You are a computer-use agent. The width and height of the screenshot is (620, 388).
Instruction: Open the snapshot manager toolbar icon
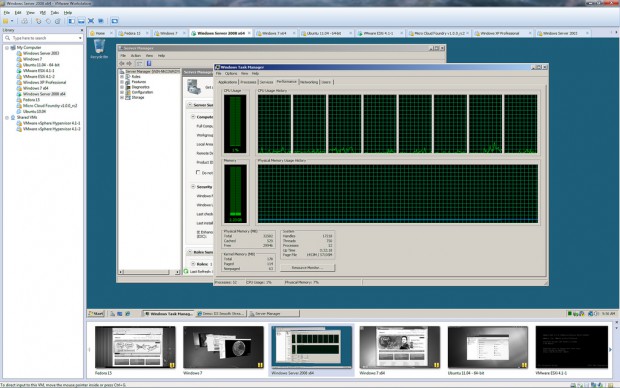click(58, 21)
